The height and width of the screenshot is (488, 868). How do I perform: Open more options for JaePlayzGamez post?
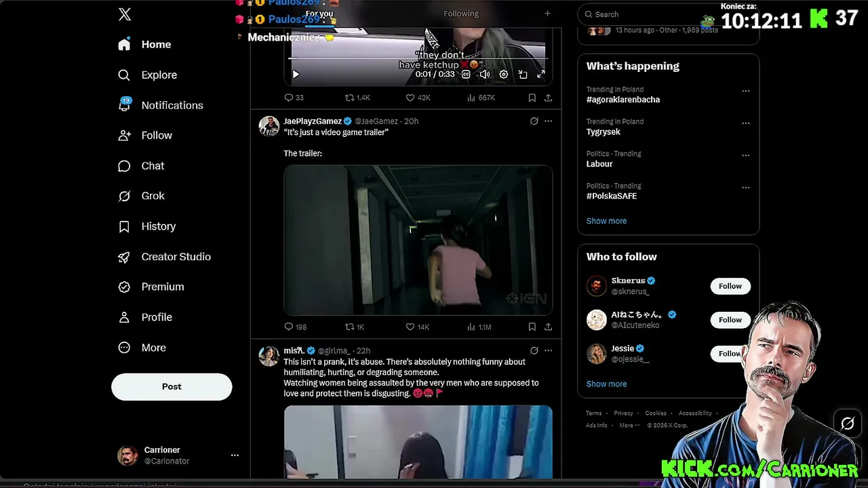click(x=548, y=121)
